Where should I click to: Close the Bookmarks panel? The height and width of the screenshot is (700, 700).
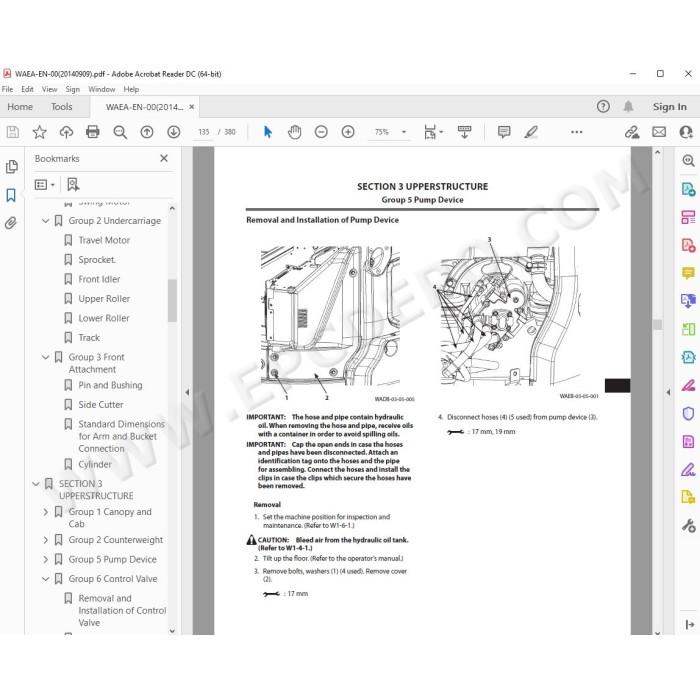click(x=164, y=158)
